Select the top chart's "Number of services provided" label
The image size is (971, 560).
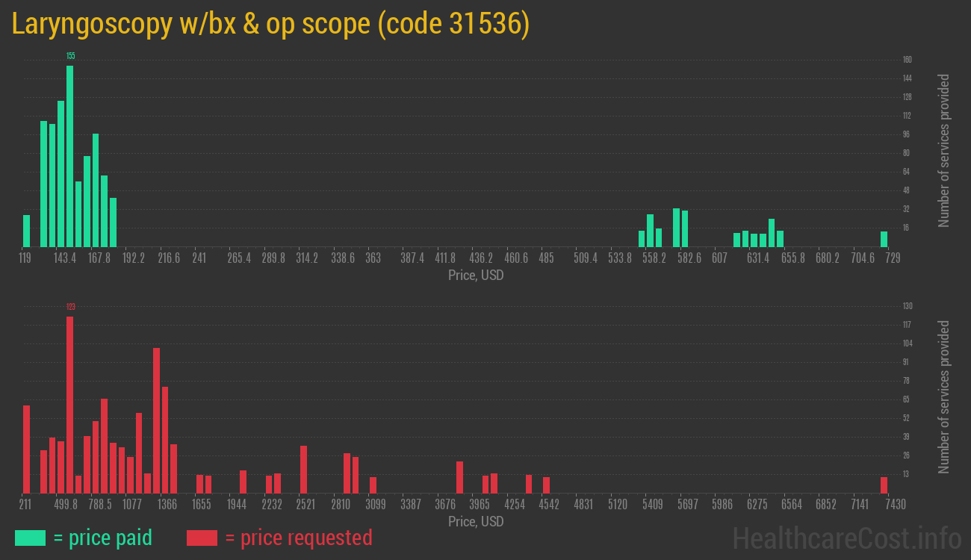944,150
